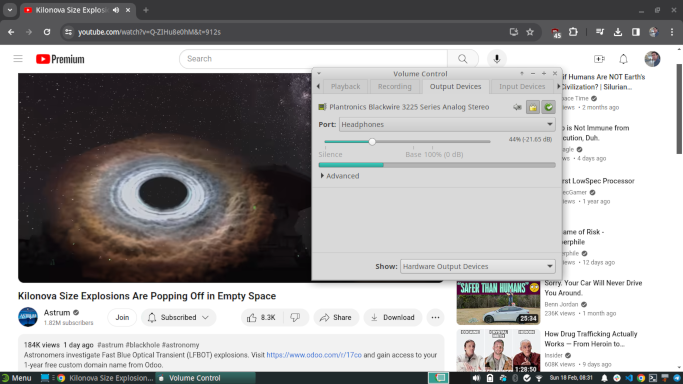The height and width of the screenshot is (384, 683).
Task: Switch to Kilonova Size Explosion taskbar item
Action: pyautogui.click(x=105, y=378)
